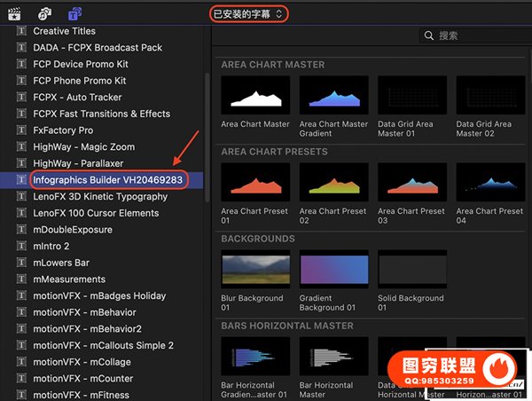Select Infographics Builder VH20469283 in the sidebar
Image resolution: width=532 pixels, height=401 pixels.
[x=106, y=179]
